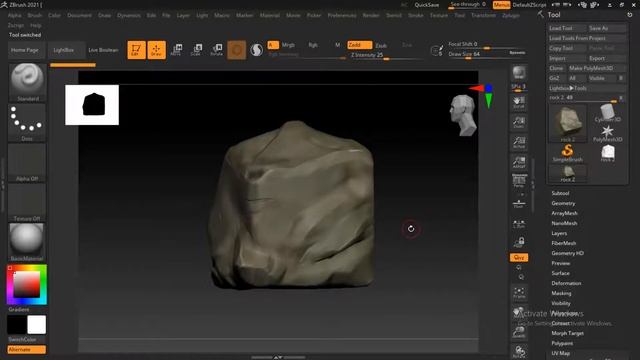Toggle the Zadd button

tap(360, 45)
